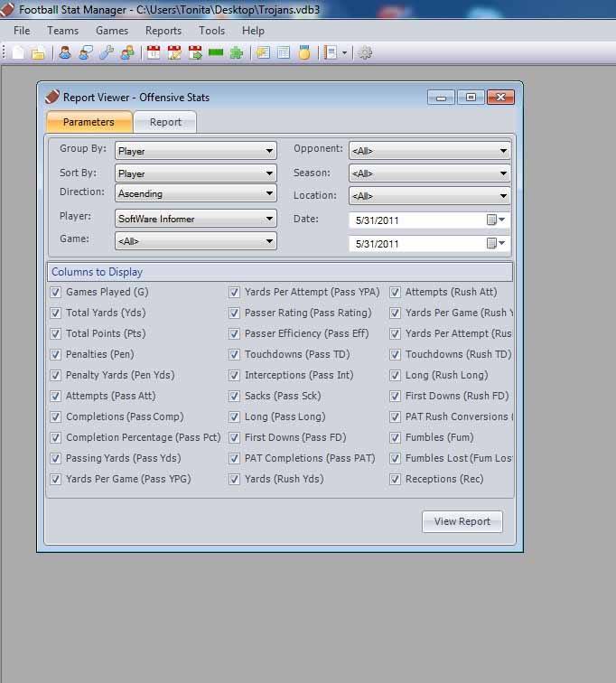Toggle Yards Per Game (Pass YPG) checkbox

(56, 479)
